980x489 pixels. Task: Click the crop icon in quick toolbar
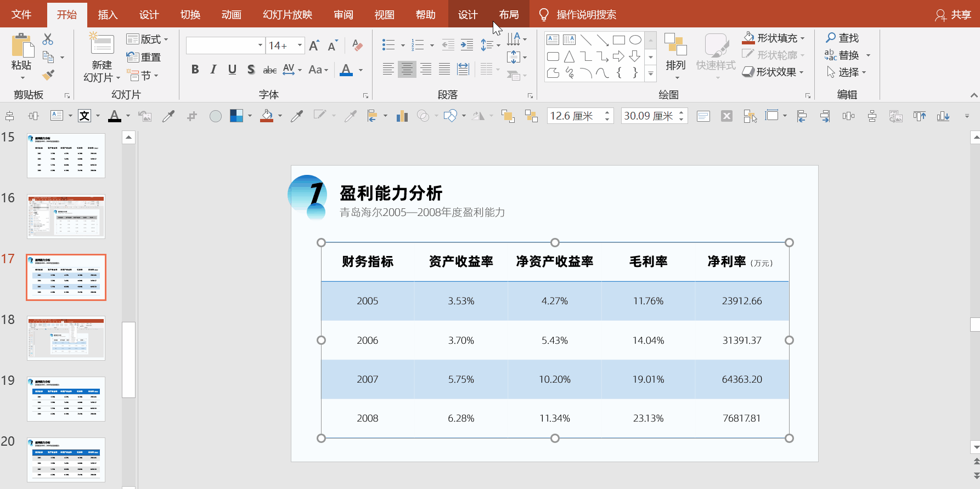[192, 116]
